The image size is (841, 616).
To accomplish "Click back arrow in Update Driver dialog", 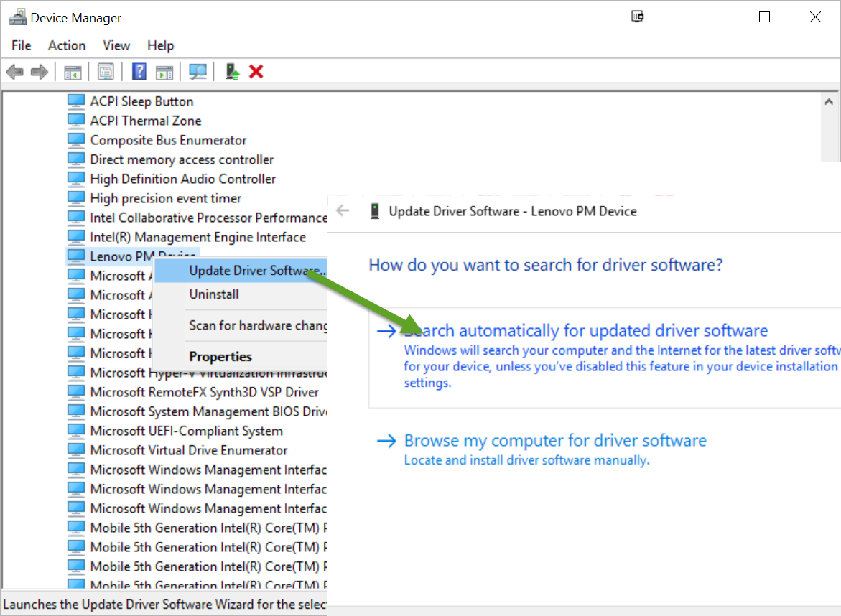I will coord(343,211).
